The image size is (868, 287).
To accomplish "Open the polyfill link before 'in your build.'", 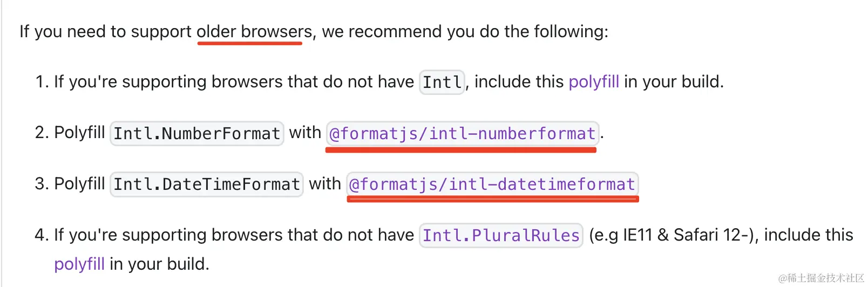I will (x=79, y=264).
